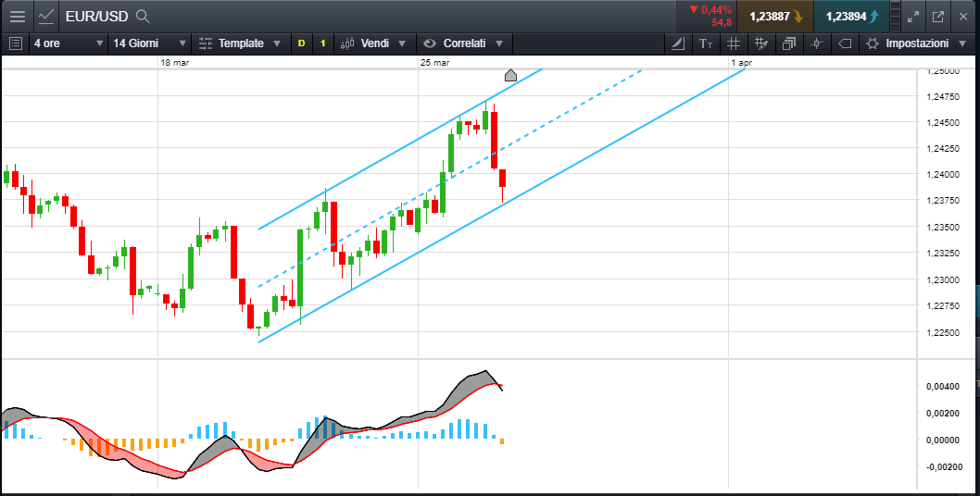Click the sell price 1,23887

(x=775, y=17)
